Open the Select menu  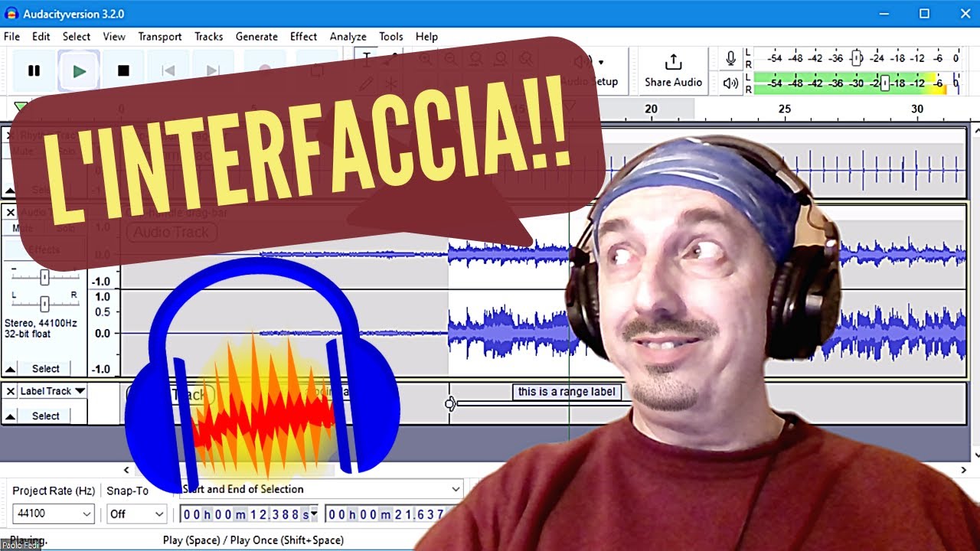pos(77,36)
